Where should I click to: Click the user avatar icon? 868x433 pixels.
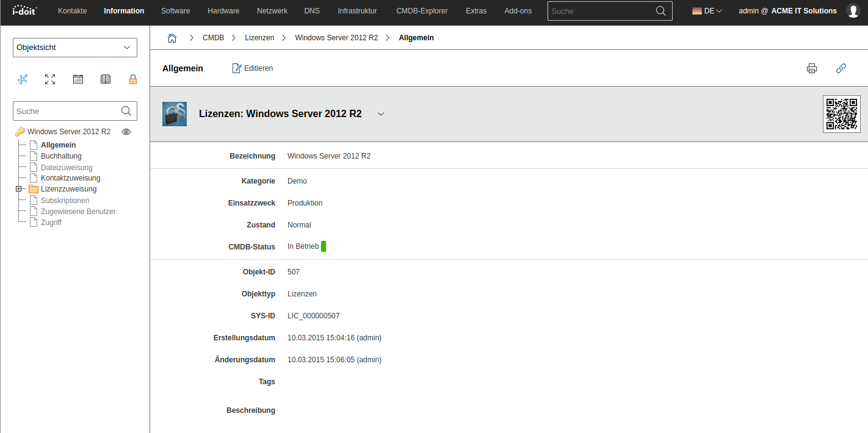(853, 11)
